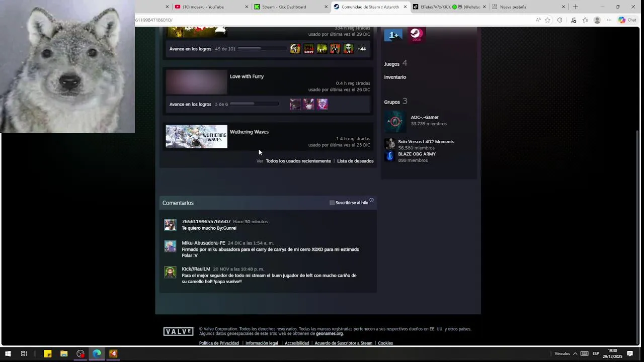The width and height of the screenshot is (644, 362).
Task: Click the 3 de 6 achievements progress bar
Action: coord(254,104)
